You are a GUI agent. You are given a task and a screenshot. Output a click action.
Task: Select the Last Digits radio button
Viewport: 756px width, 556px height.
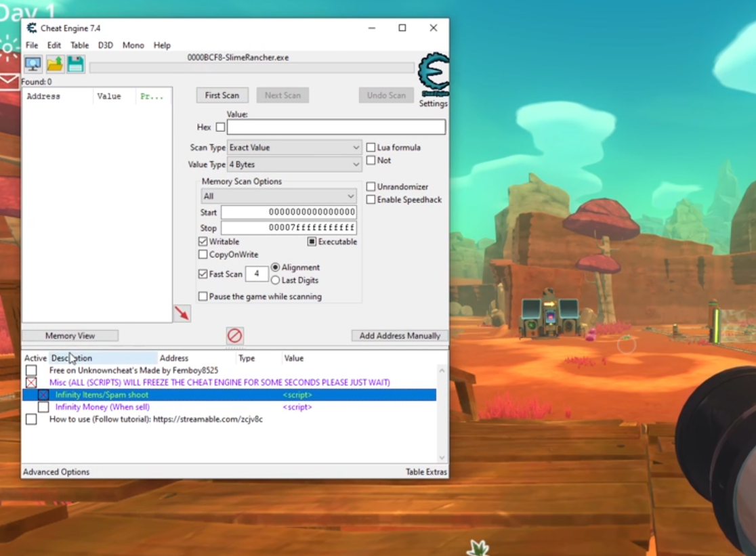tap(275, 280)
